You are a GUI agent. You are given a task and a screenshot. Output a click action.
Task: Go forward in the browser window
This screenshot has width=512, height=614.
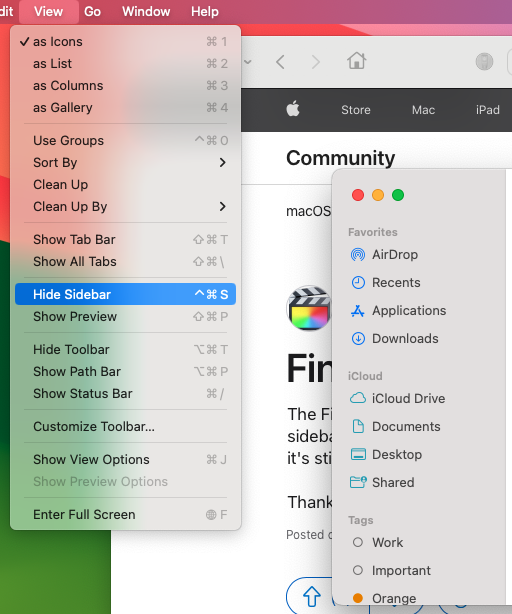[x=316, y=62]
